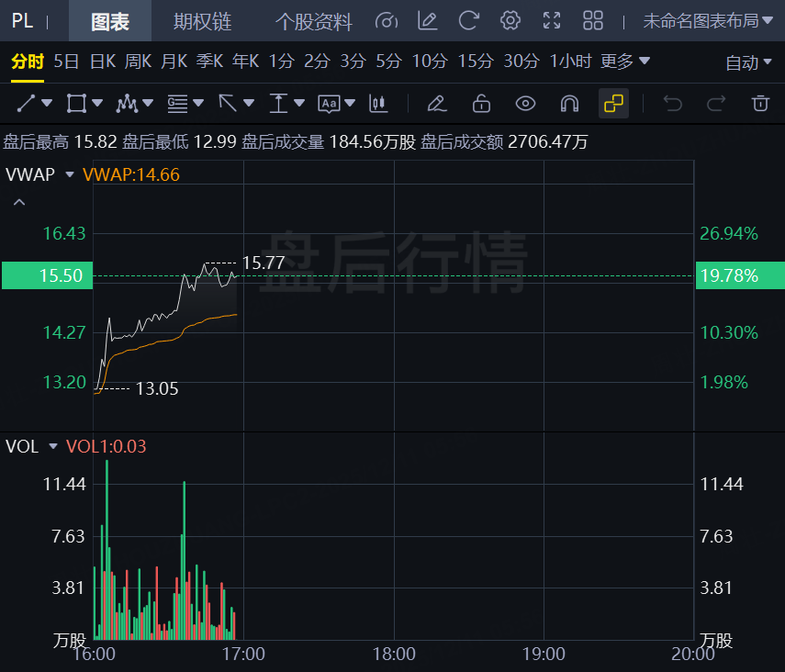Open the multi-chart grid layout icon
This screenshot has width=785, height=672.
coord(593,20)
